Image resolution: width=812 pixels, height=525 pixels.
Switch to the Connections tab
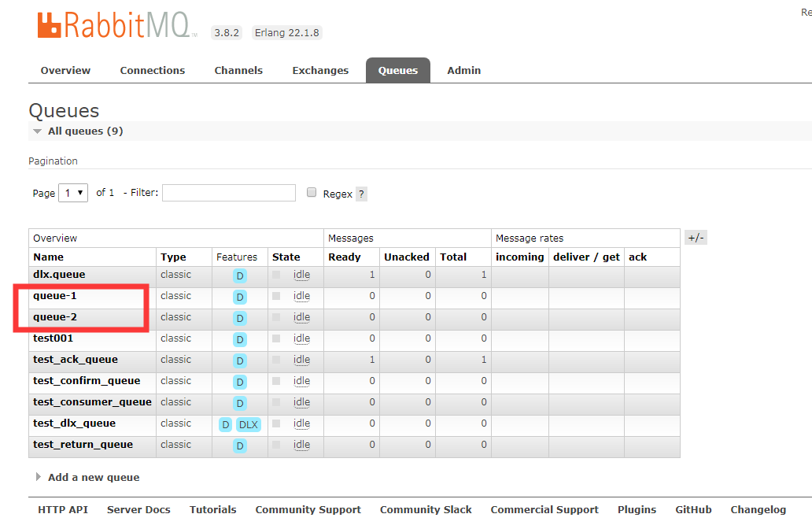[153, 71]
